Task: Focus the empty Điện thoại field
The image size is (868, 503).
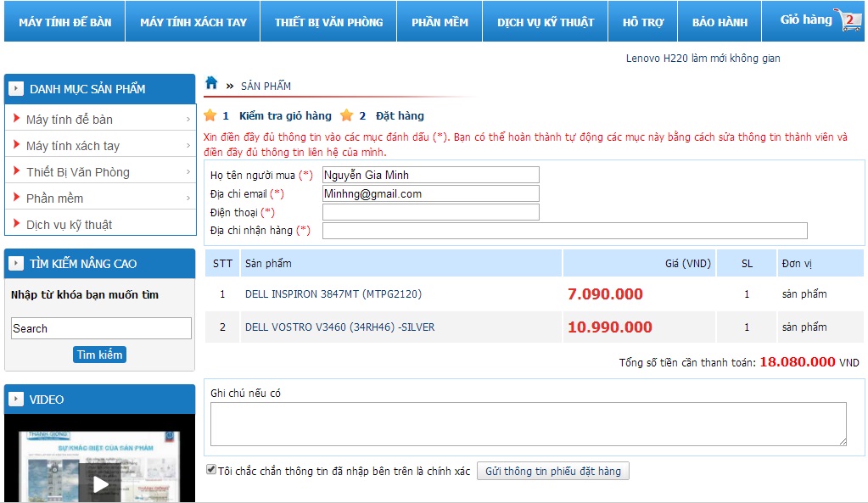Action: (431, 212)
